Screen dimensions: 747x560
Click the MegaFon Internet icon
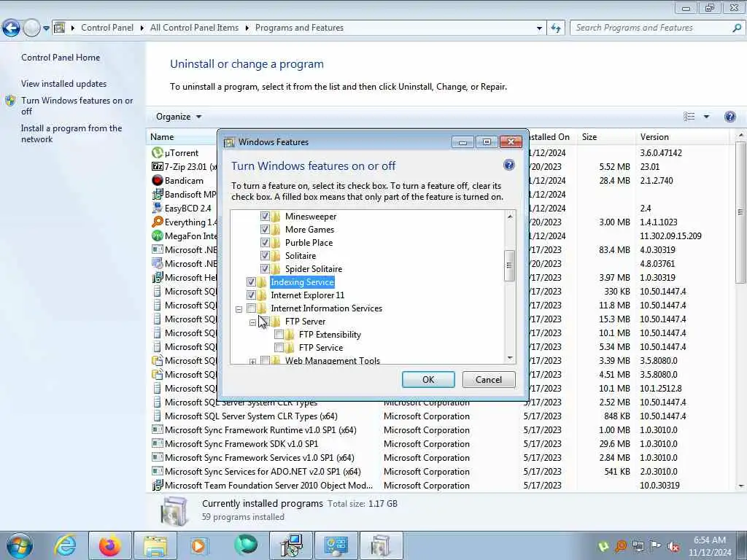point(158,236)
